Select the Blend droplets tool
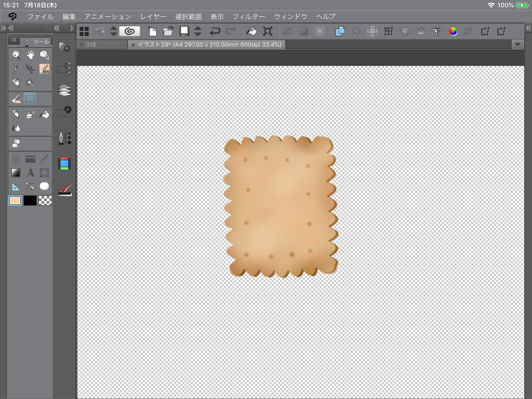The width and height of the screenshot is (532, 399). 16,128
